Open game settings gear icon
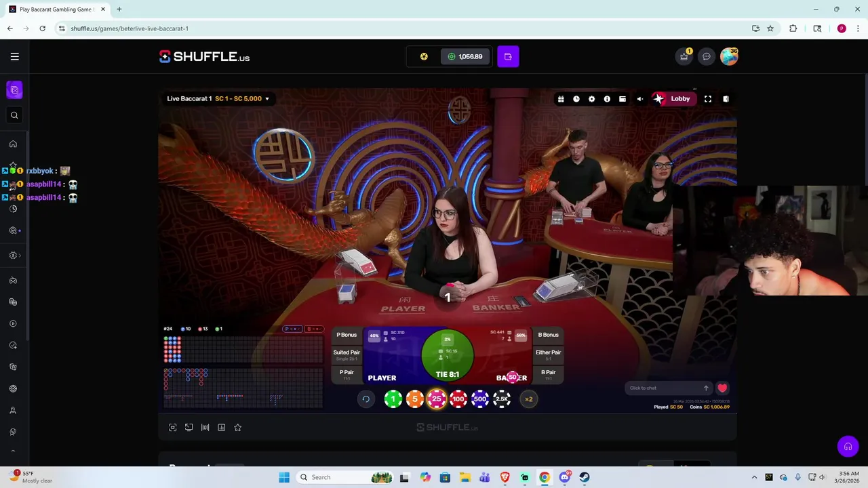868x488 pixels. pos(591,99)
